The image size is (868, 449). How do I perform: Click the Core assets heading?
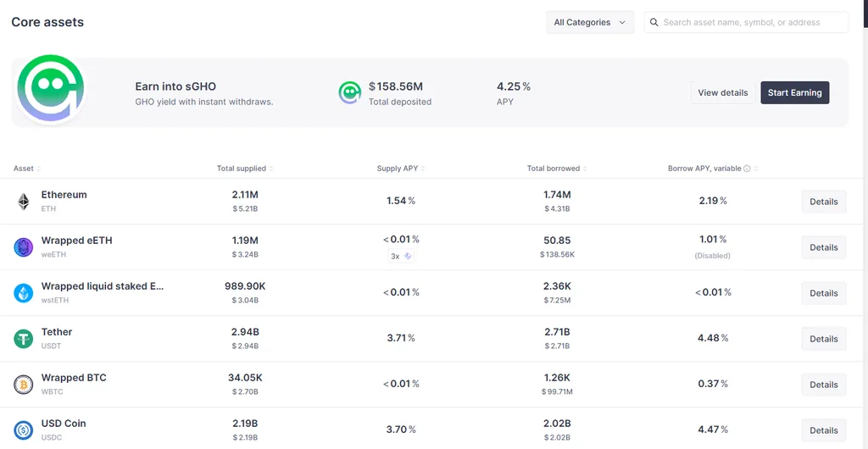pyautogui.click(x=47, y=22)
